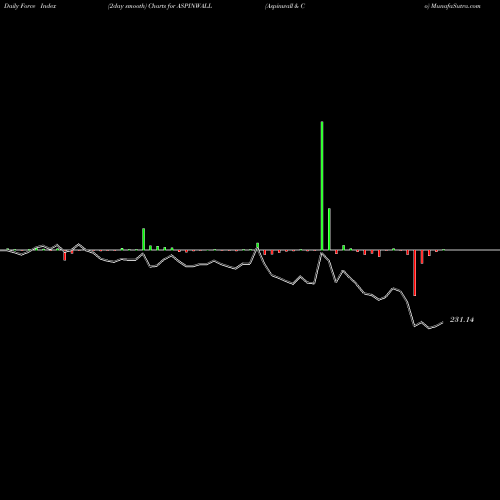500x500 pixels.
Task: Click the 'Daily Force Index' title text
Action: point(30,6)
